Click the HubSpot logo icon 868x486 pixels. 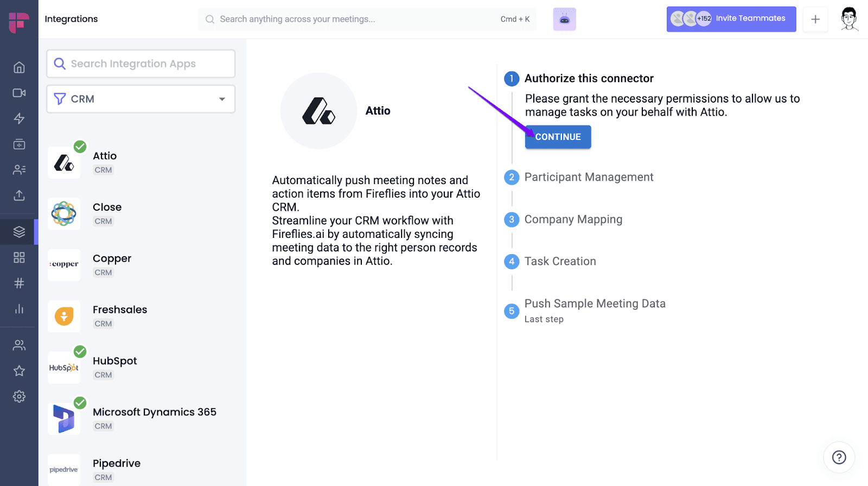click(x=64, y=368)
